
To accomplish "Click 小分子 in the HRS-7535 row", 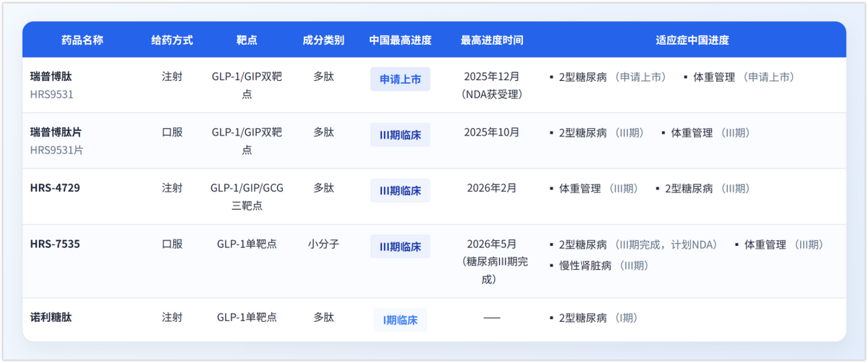I will click(x=323, y=244).
